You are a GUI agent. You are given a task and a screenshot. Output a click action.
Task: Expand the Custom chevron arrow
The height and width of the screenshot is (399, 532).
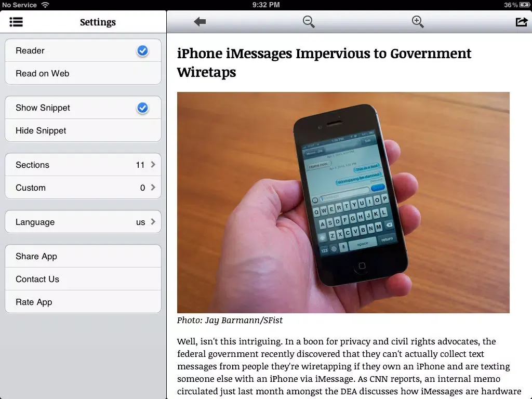pyautogui.click(x=153, y=187)
